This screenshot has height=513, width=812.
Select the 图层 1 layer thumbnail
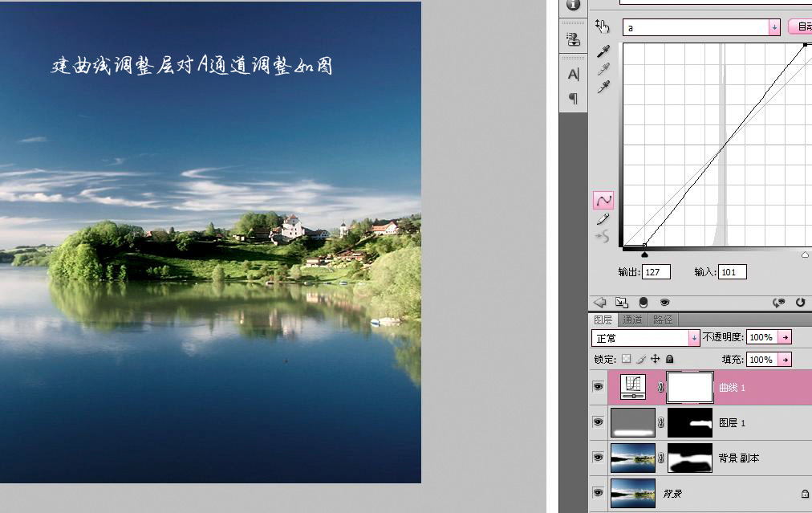click(633, 422)
